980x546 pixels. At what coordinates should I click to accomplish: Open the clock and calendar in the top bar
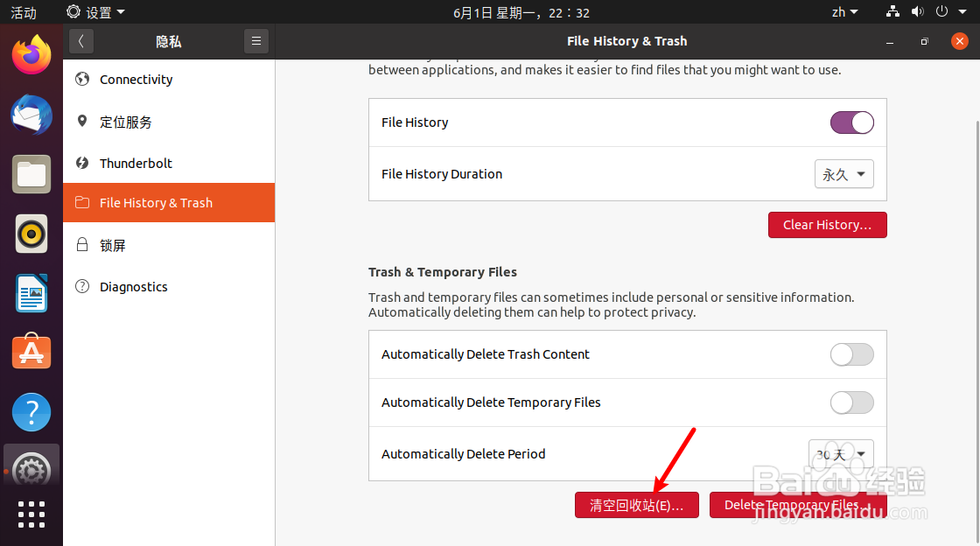click(x=521, y=12)
